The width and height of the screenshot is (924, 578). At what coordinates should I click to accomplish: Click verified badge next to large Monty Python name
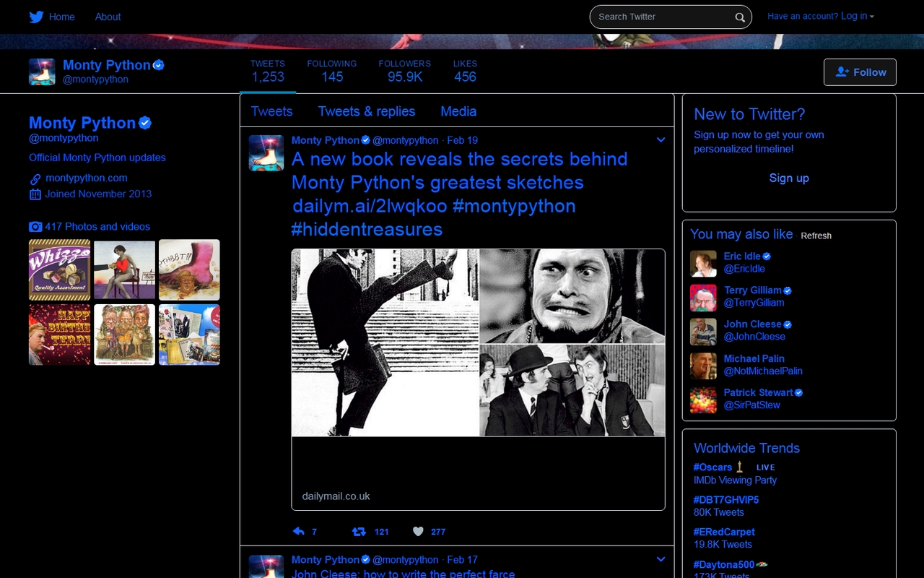click(x=145, y=123)
